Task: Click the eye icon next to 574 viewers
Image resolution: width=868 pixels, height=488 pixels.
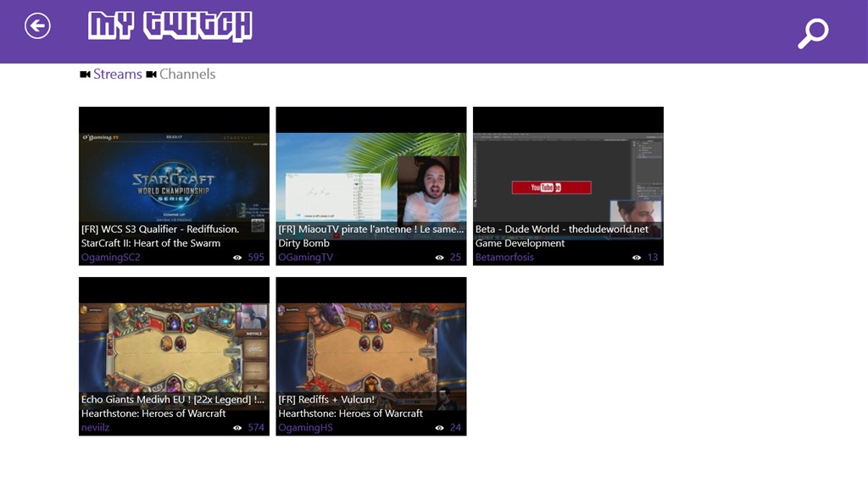Action: pyautogui.click(x=237, y=428)
